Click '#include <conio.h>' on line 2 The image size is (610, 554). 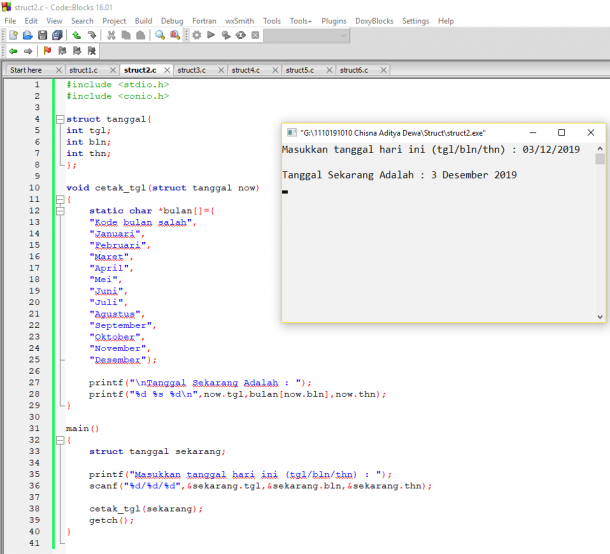point(117,96)
